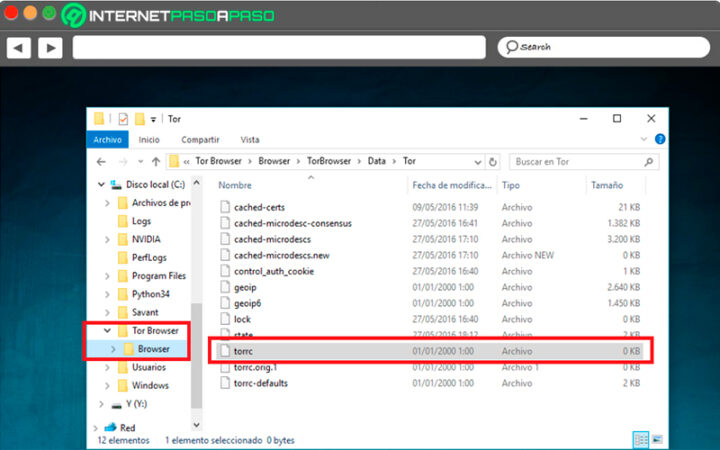Switch to large icons view in status bar
720x450 pixels.
coord(657,440)
